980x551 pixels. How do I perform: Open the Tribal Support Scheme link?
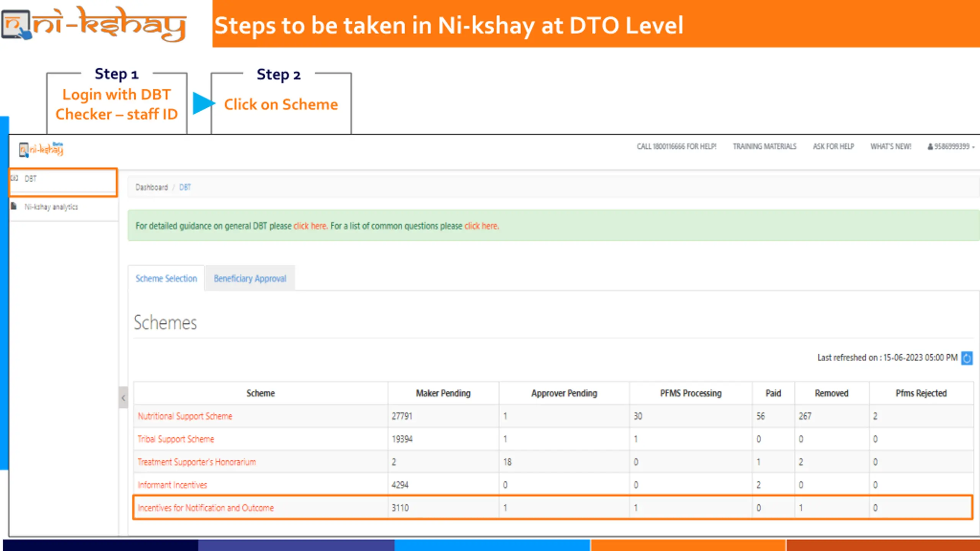click(176, 439)
